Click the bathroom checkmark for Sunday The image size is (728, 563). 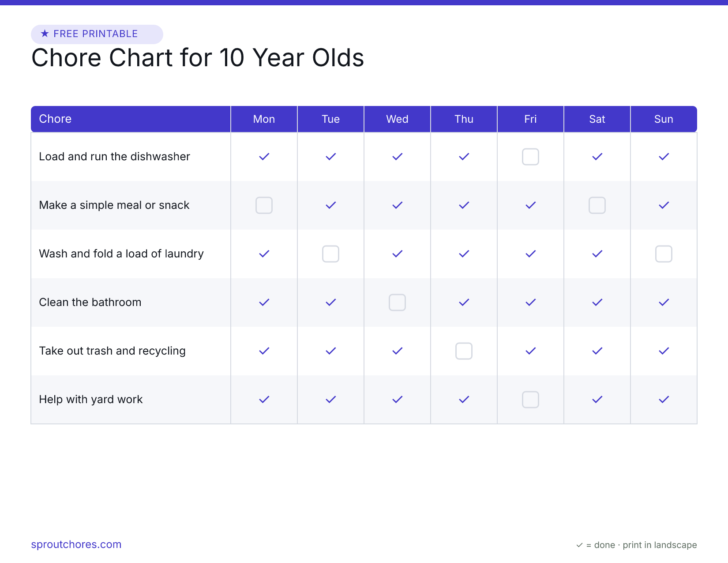coord(664,302)
